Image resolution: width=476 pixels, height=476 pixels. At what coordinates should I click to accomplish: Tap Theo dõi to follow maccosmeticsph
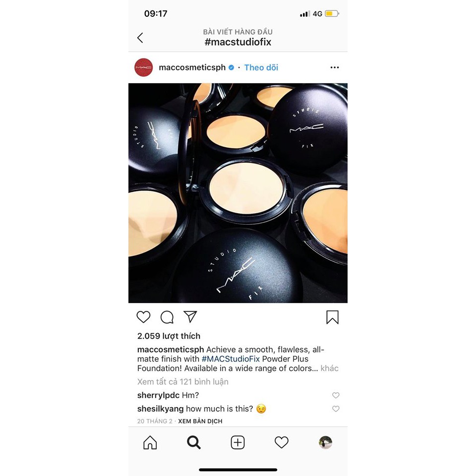coord(261,67)
